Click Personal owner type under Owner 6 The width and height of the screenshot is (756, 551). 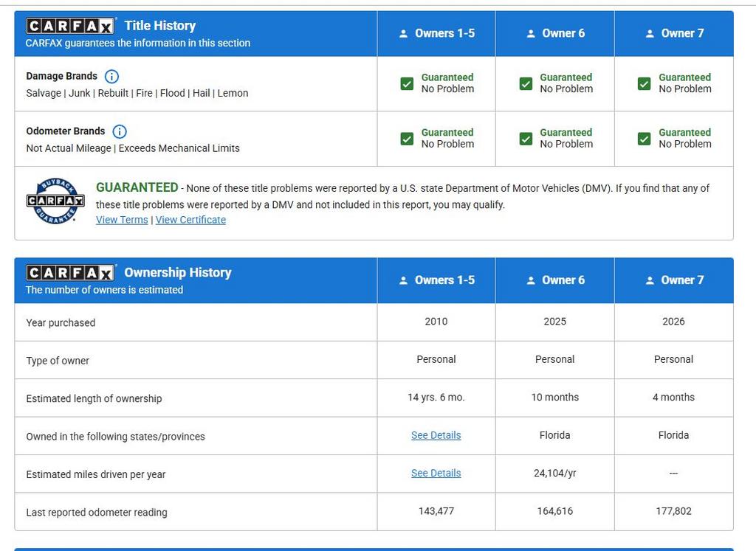pyautogui.click(x=555, y=359)
